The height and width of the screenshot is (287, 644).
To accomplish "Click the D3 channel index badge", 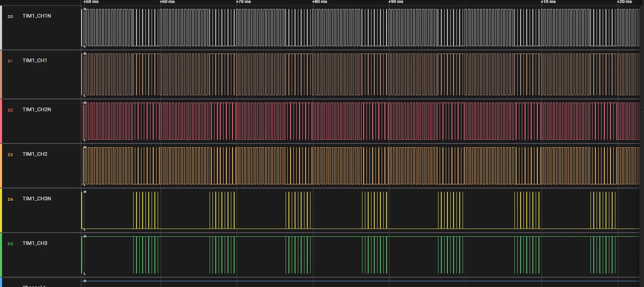I will point(10,155).
